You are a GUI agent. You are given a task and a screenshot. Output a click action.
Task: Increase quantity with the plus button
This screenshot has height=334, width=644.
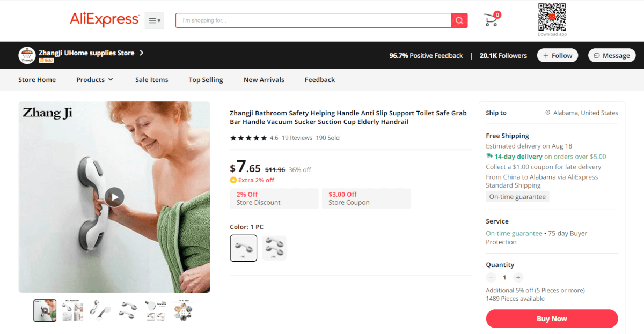[518, 277]
